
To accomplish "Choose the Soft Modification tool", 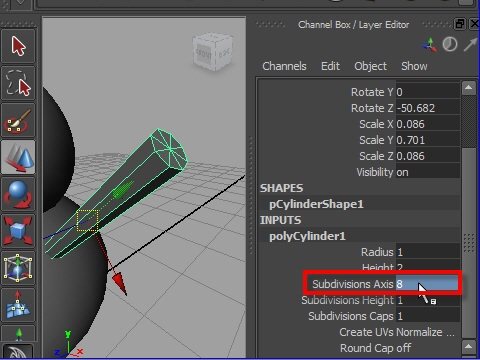I will 18,305.
